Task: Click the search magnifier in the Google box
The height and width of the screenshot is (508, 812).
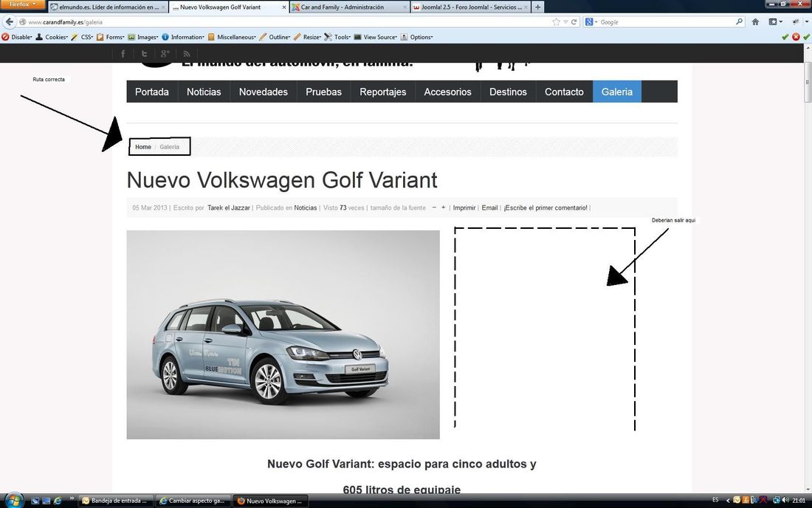Action: (739, 21)
